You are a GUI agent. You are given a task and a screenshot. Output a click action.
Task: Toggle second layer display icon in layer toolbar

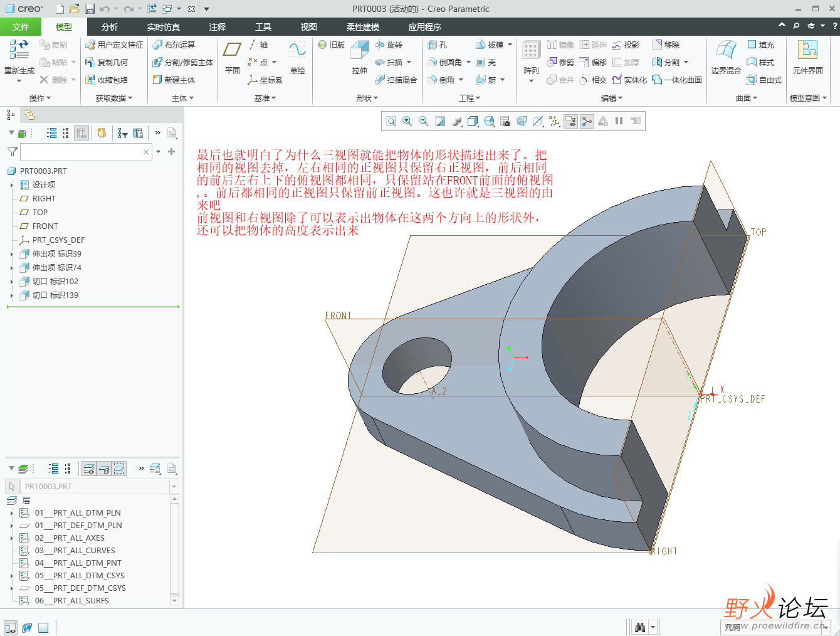(x=104, y=469)
